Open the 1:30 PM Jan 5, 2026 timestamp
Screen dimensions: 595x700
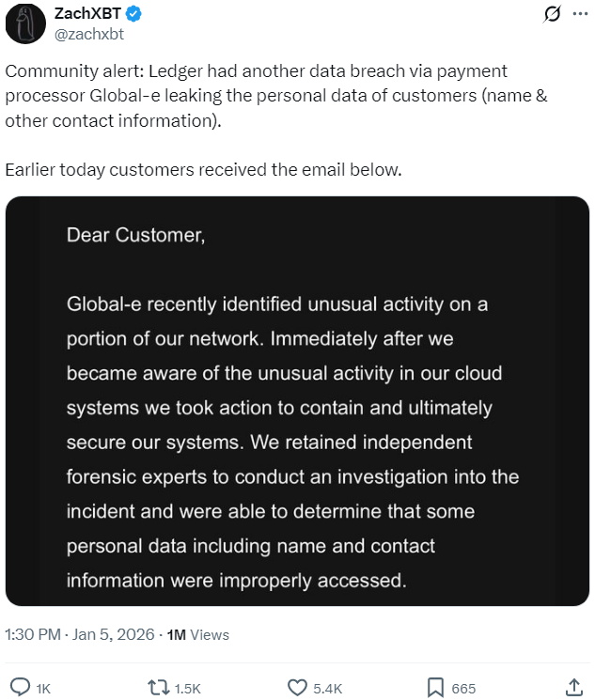79,634
